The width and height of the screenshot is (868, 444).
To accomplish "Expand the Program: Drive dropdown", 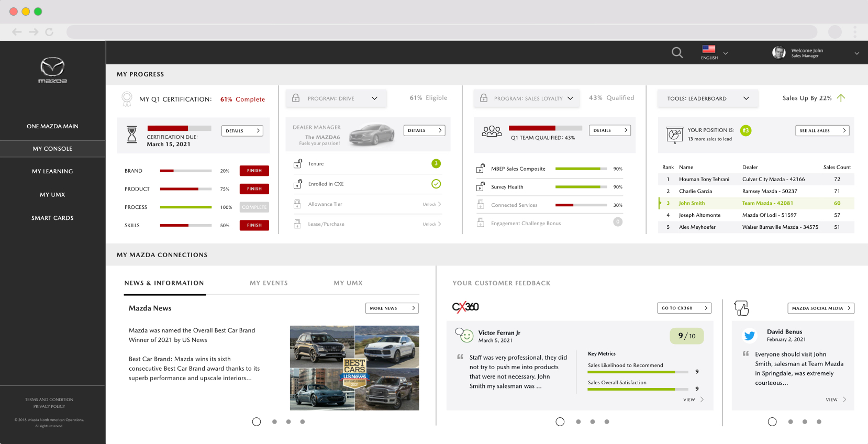I will tap(336, 98).
